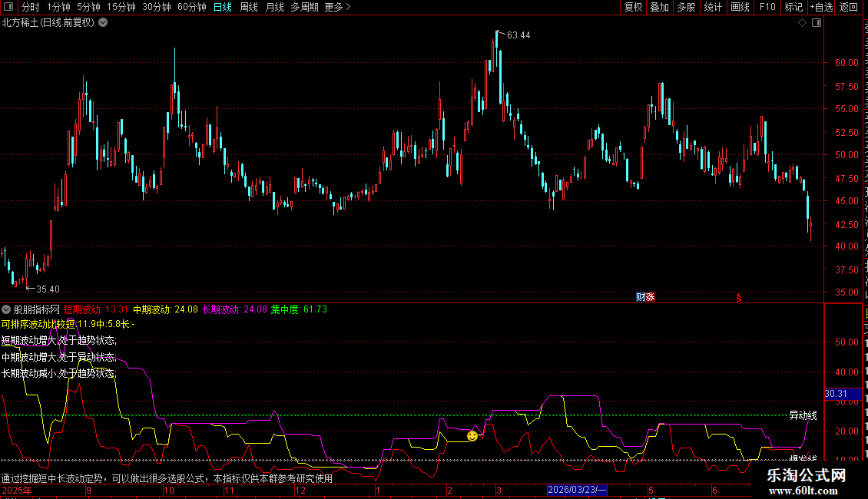The width and height of the screenshot is (868, 499).
Task: Click the red S marker near axis
Action: point(738,298)
